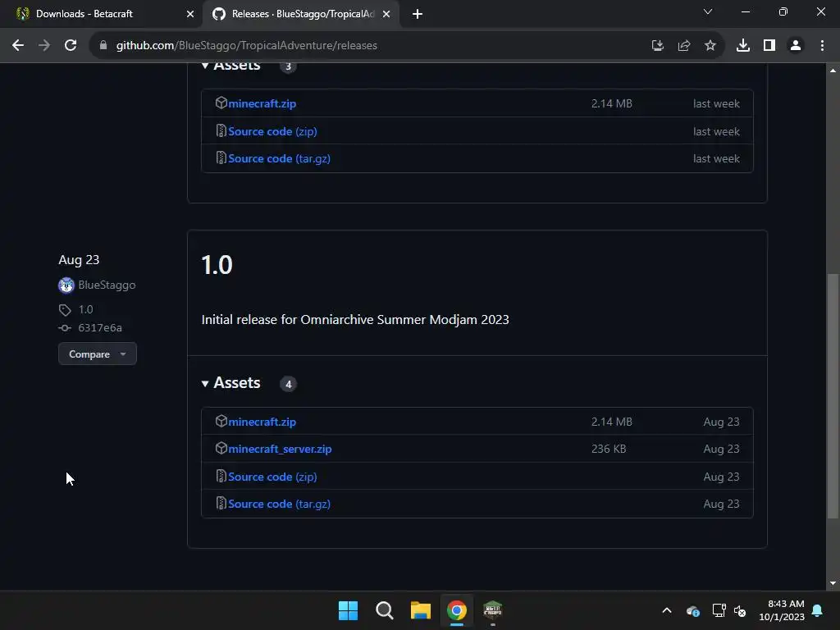
Task: Click the Aug 23 release date heading
Action: (79, 260)
